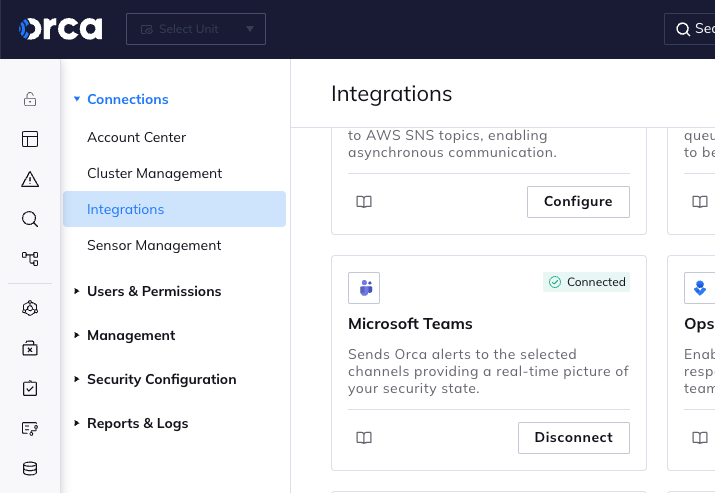
Task: Open docs book icon in Opsgenie card
Action: tap(700, 438)
